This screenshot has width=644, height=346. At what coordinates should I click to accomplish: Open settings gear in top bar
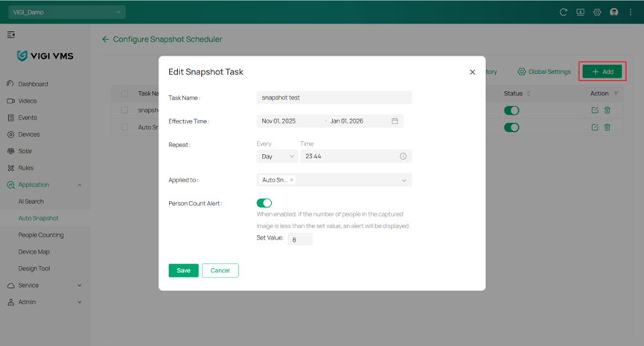(x=597, y=13)
